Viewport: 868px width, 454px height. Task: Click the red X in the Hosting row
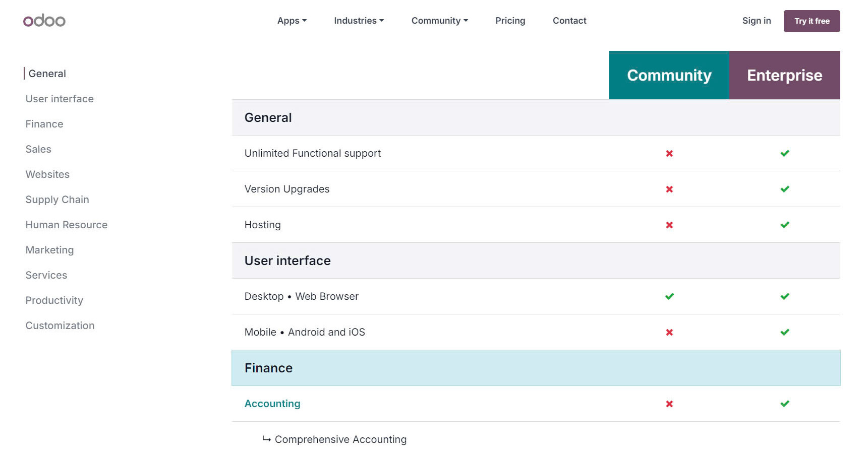(669, 225)
